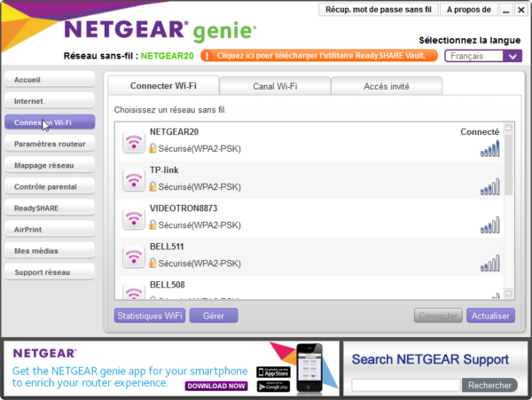The image size is (532, 400).
Task: Click the Gérer button
Action: 214,316
